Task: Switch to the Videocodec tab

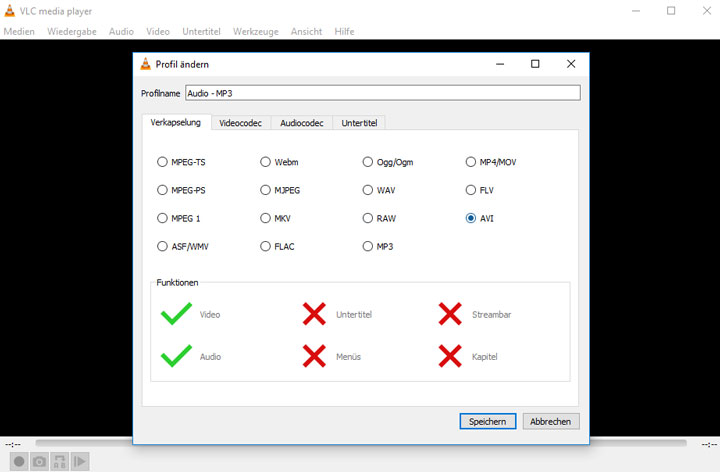Action: click(241, 123)
